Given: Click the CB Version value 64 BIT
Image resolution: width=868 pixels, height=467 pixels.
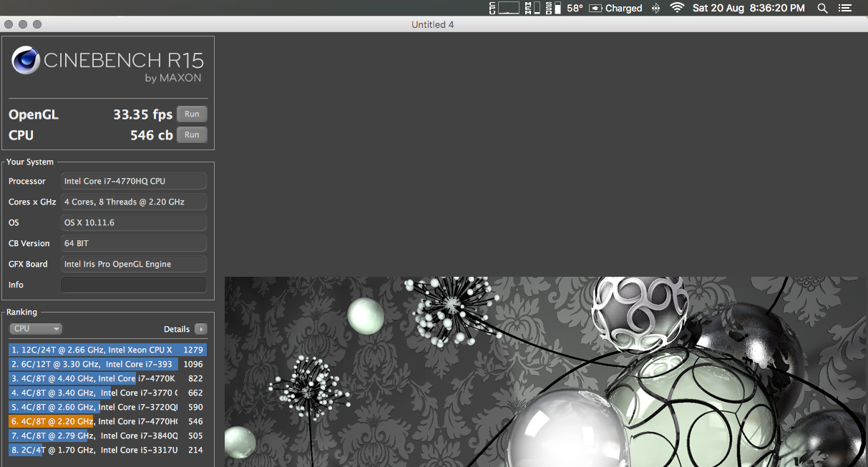Looking at the screenshot, I should point(134,243).
